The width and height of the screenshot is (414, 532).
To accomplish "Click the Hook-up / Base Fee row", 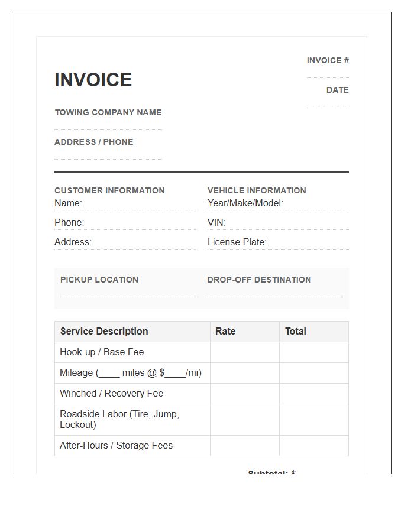I will [202, 352].
